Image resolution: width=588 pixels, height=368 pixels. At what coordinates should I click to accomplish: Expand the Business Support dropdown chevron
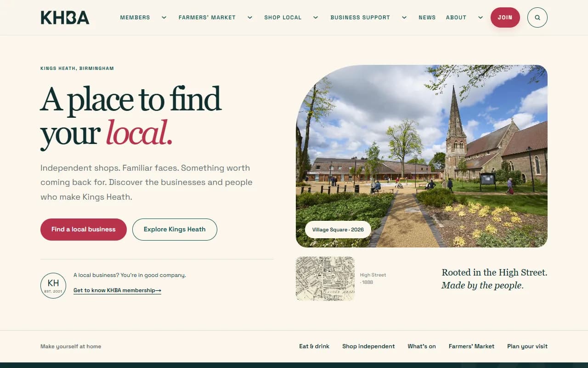[404, 17]
